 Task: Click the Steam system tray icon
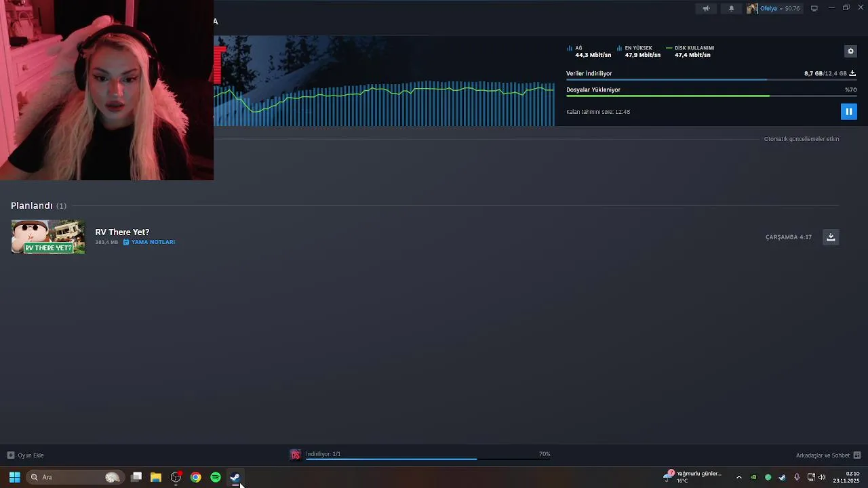click(x=782, y=477)
